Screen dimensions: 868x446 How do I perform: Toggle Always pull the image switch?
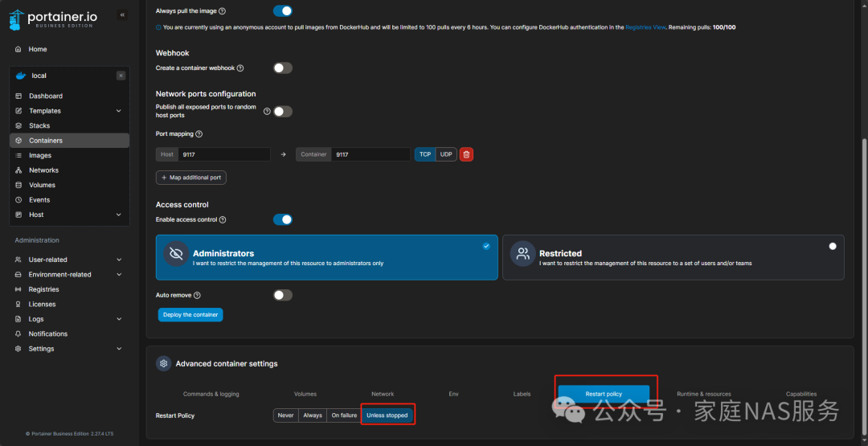pos(283,11)
